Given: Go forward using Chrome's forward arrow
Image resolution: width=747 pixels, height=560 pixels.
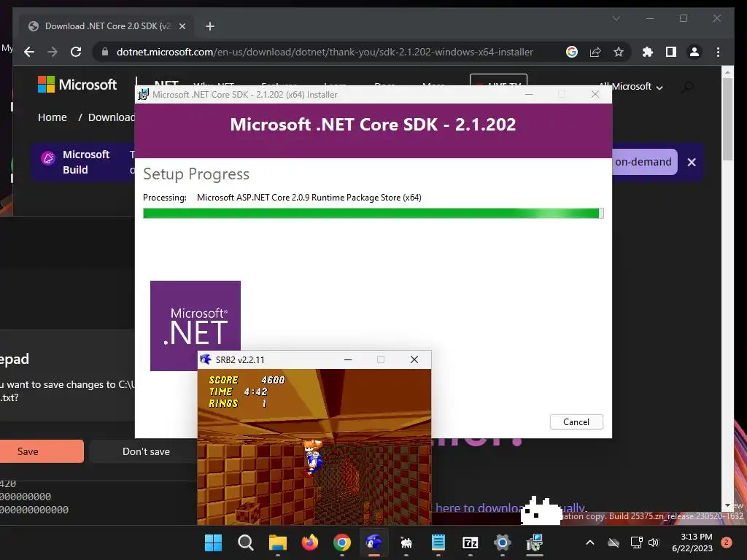Looking at the screenshot, I should pyautogui.click(x=53, y=52).
